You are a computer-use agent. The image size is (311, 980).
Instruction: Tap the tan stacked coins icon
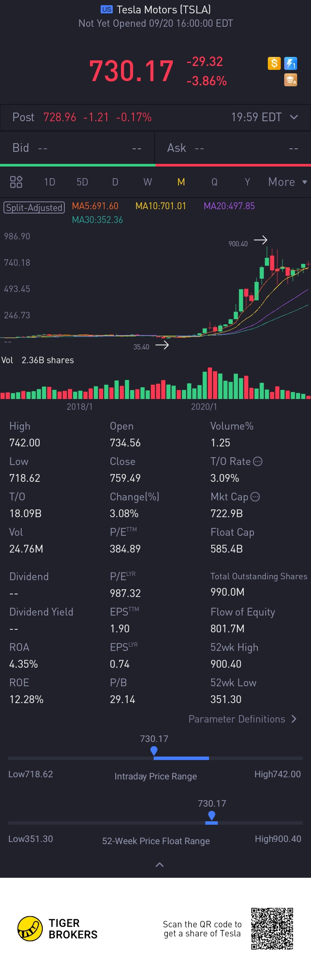pyautogui.click(x=291, y=80)
